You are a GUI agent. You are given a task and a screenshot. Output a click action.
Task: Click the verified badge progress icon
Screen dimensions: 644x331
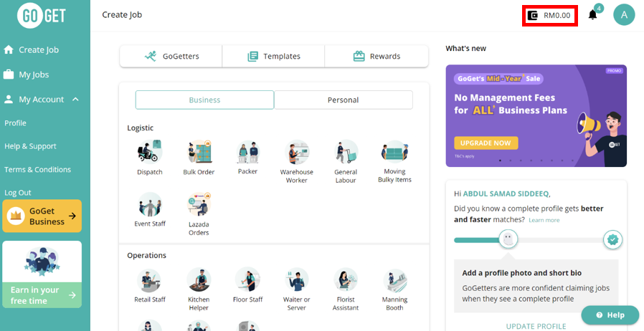[612, 239]
